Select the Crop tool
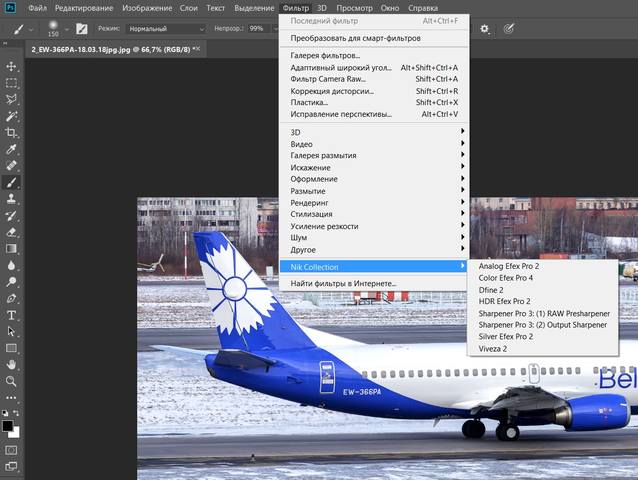 pyautogui.click(x=11, y=133)
